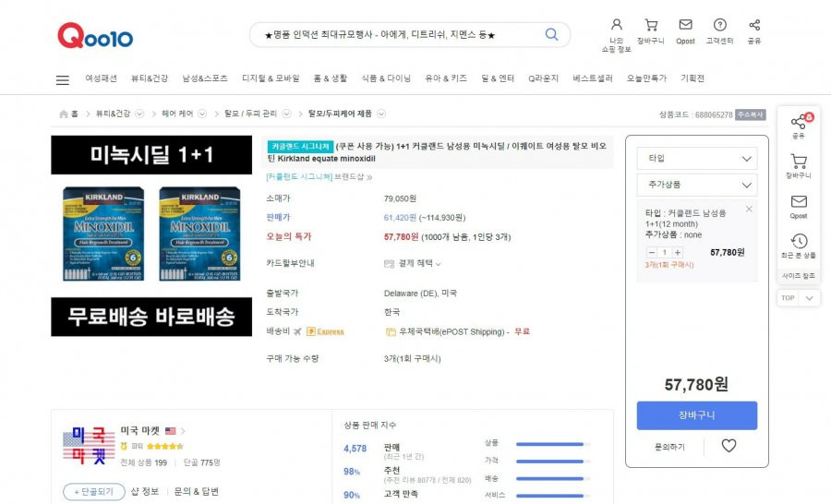Open 남성&스포츠 menu
This screenshot has height=504, width=831.
[205, 78]
